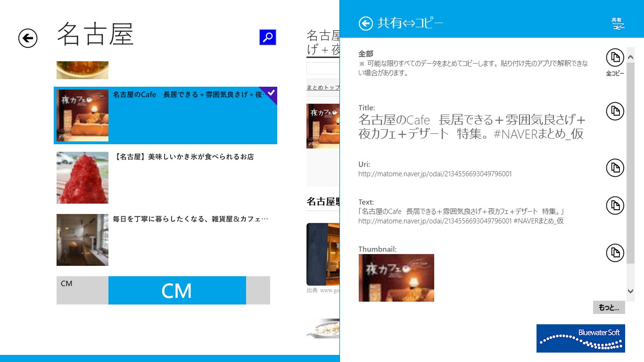Click the back arrow beside 名古屋 heading

(x=27, y=39)
